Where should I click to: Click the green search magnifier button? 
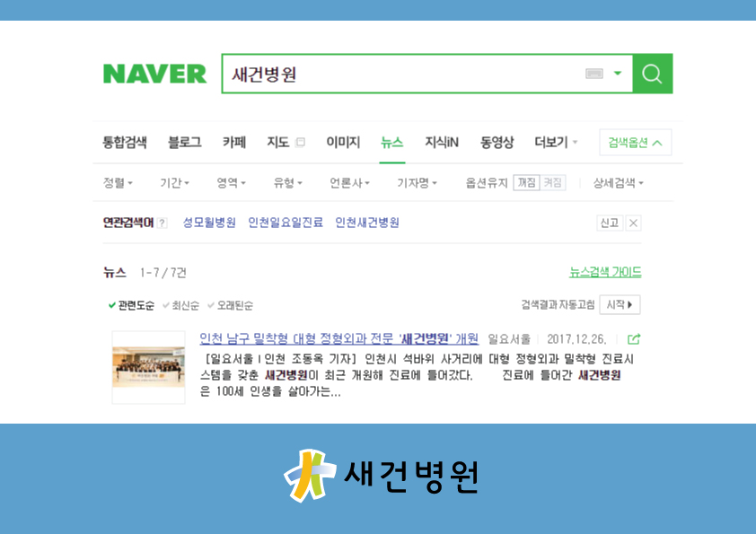pyautogui.click(x=653, y=74)
